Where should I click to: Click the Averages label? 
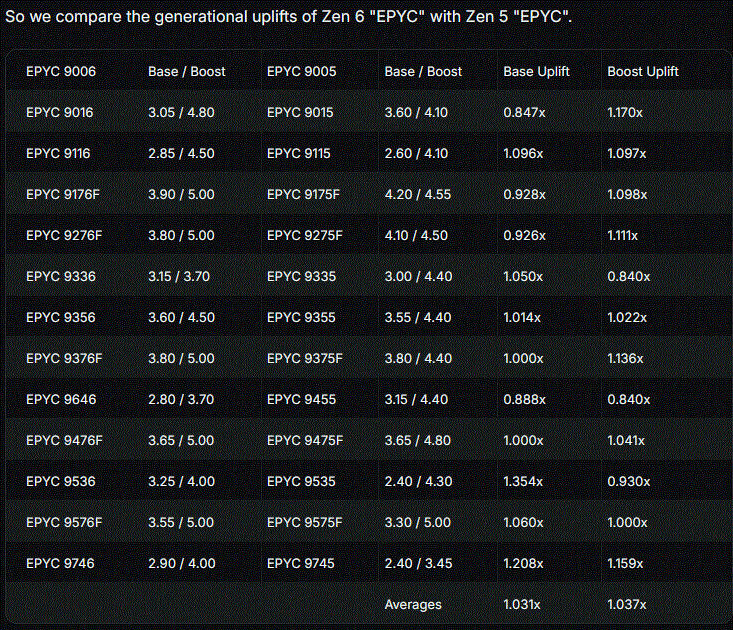pos(413,605)
